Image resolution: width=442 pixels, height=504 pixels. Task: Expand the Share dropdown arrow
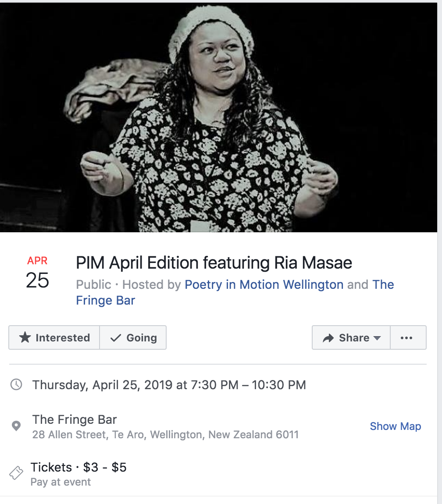click(x=377, y=337)
